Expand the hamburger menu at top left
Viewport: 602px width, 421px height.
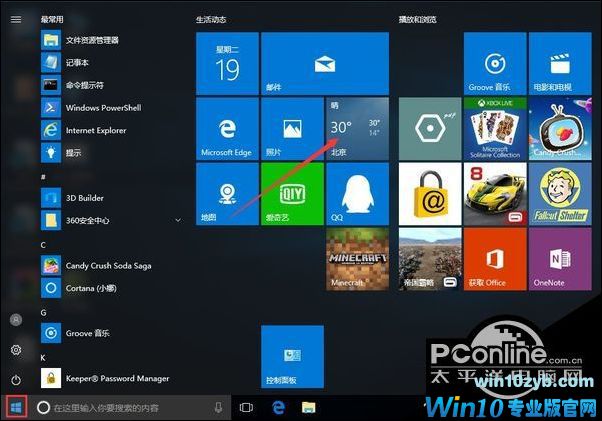(16, 19)
